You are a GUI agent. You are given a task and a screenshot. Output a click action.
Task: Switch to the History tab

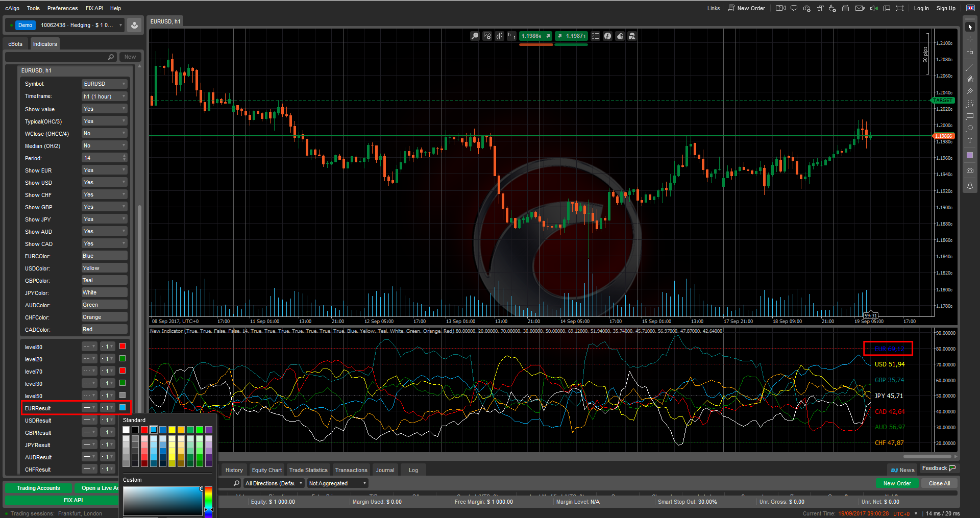point(234,470)
